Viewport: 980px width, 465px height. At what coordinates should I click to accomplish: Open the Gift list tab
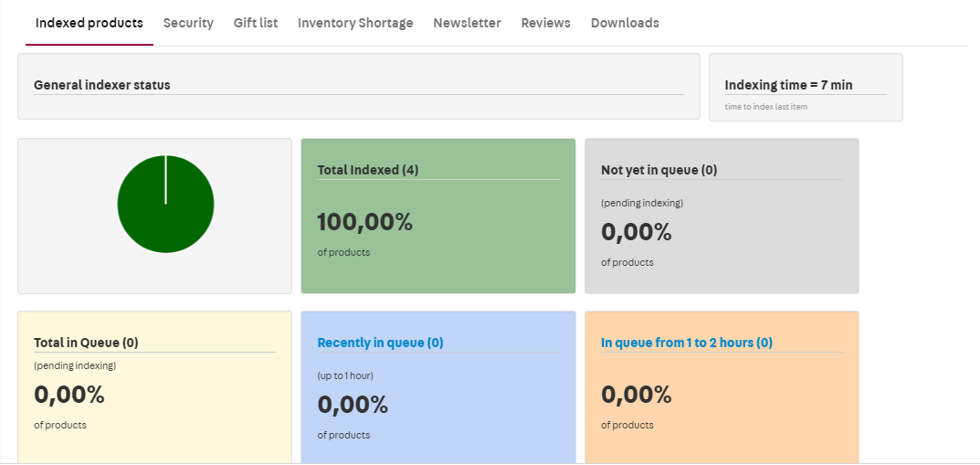tap(256, 23)
